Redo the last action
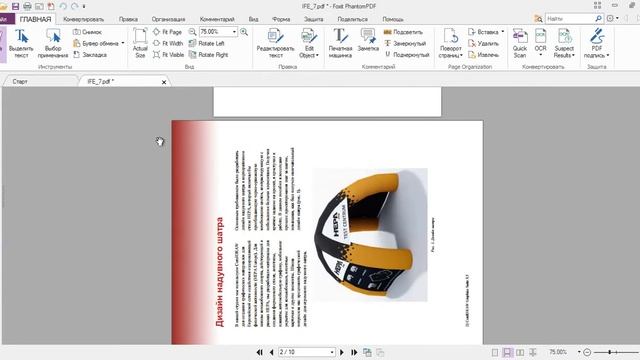 tap(74, 6)
